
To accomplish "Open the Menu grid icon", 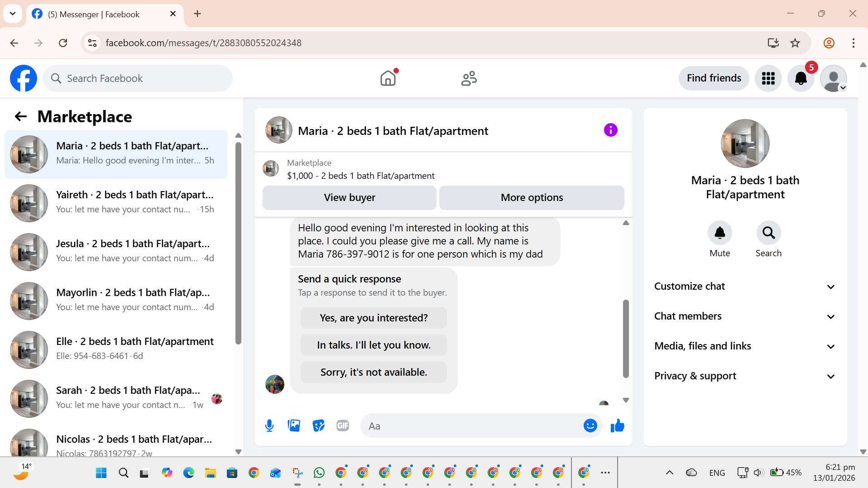I will (768, 78).
